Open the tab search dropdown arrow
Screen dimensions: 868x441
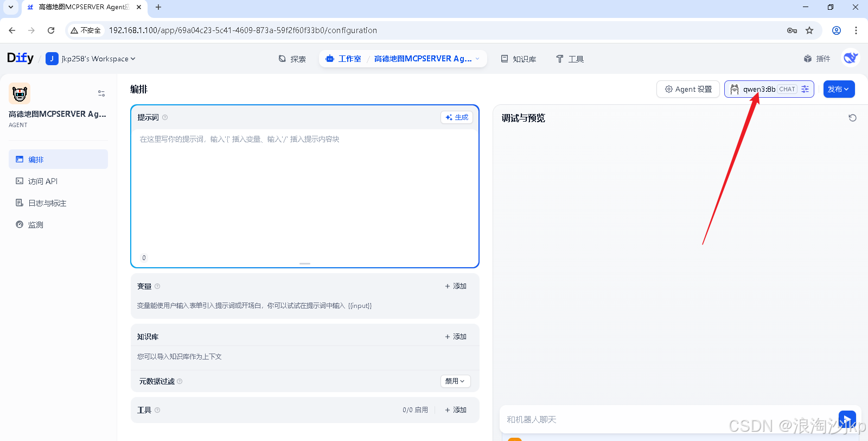click(11, 7)
